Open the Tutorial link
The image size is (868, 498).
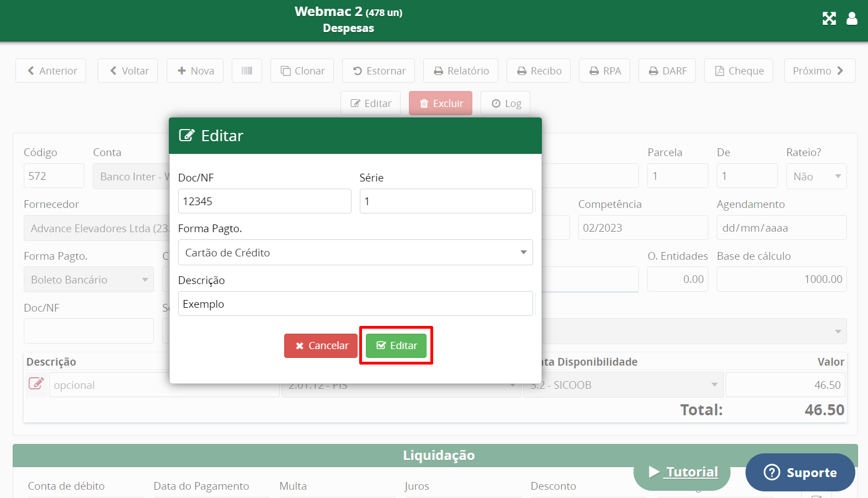coord(683,472)
